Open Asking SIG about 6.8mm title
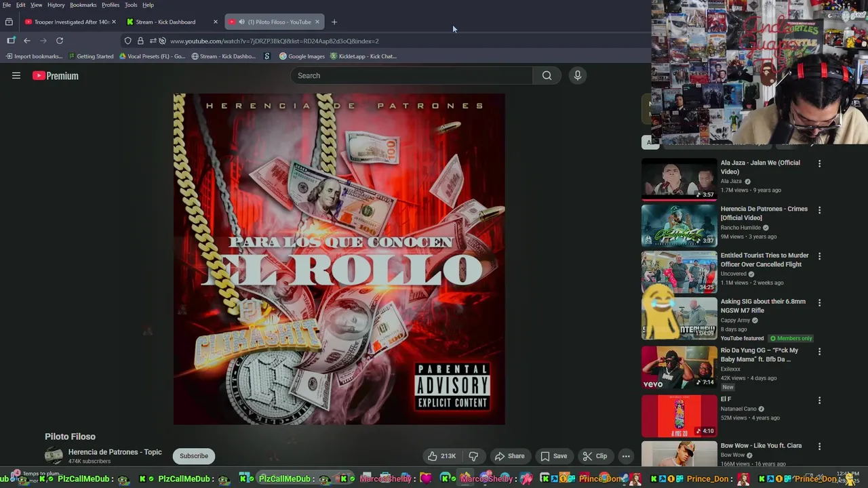The image size is (868, 488). [x=763, y=306]
